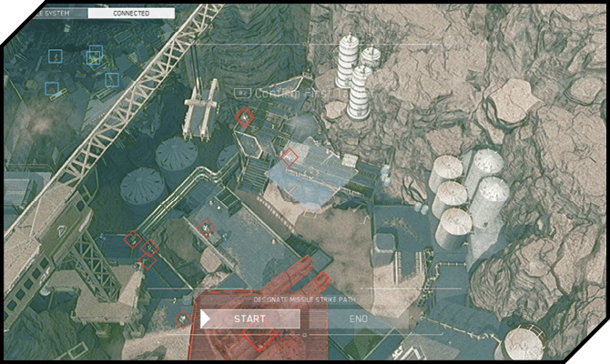Viewport: 610px width, 364px height.
Task: Target red diamond on the central gray rooftop
Action: (x=206, y=227)
